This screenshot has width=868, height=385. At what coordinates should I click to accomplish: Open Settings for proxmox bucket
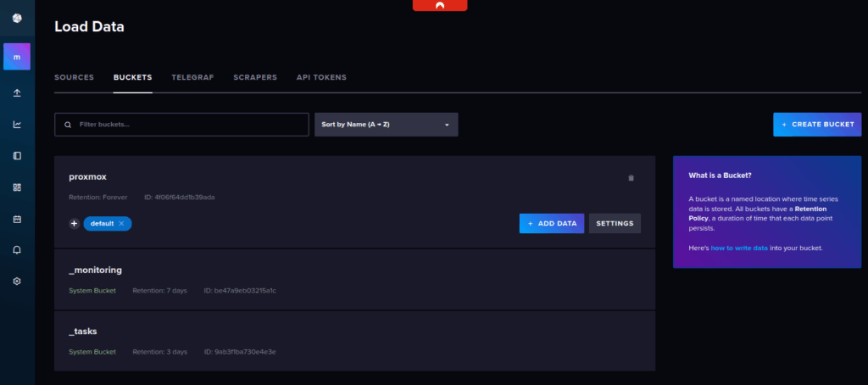(615, 223)
